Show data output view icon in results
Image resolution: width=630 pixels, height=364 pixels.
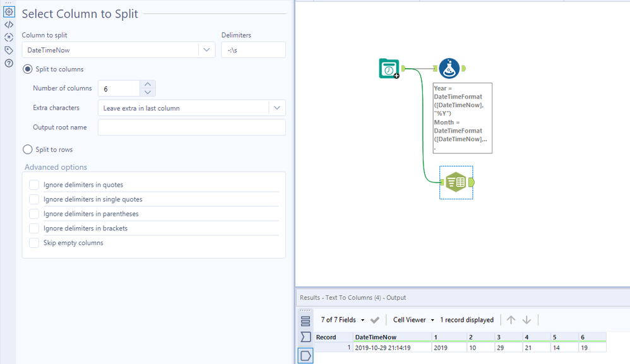coord(306,356)
